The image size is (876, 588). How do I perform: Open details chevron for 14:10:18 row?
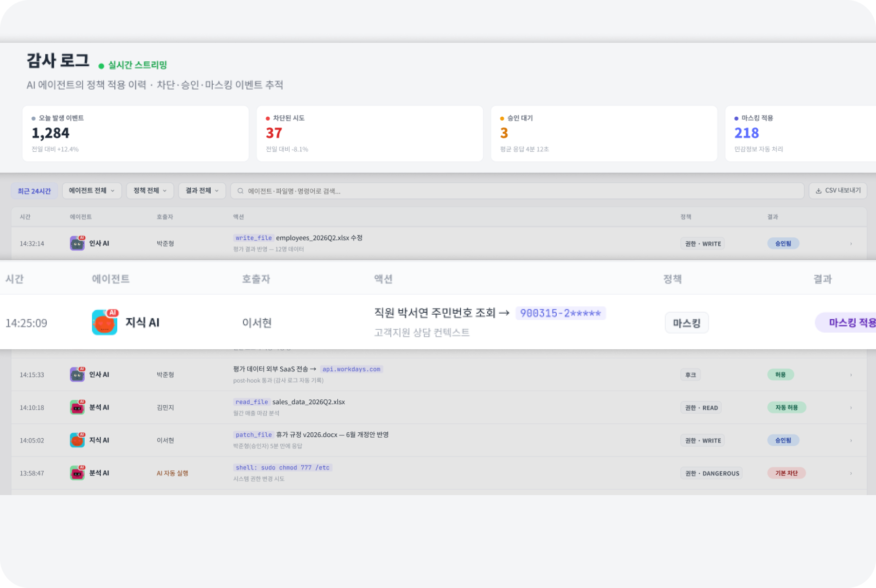pyautogui.click(x=851, y=408)
